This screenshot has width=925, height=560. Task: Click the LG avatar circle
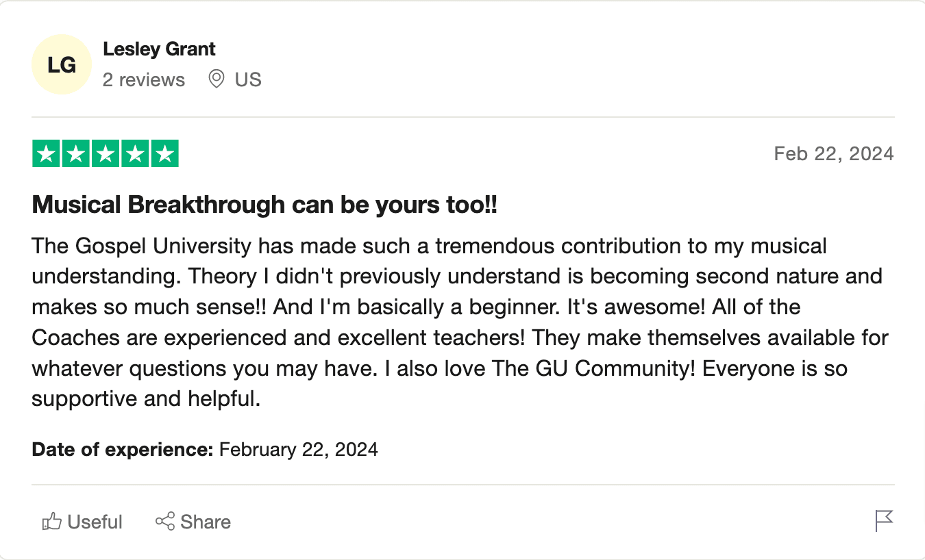(62, 65)
